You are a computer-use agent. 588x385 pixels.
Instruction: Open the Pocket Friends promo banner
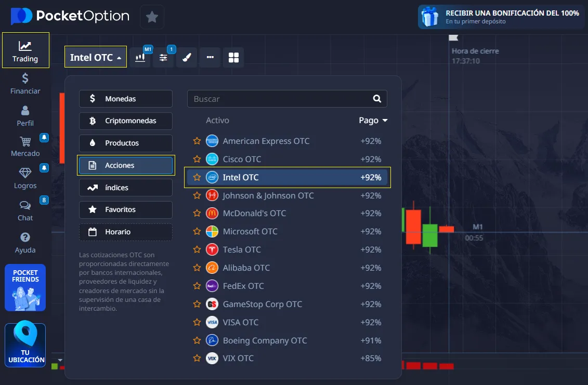tap(25, 287)
